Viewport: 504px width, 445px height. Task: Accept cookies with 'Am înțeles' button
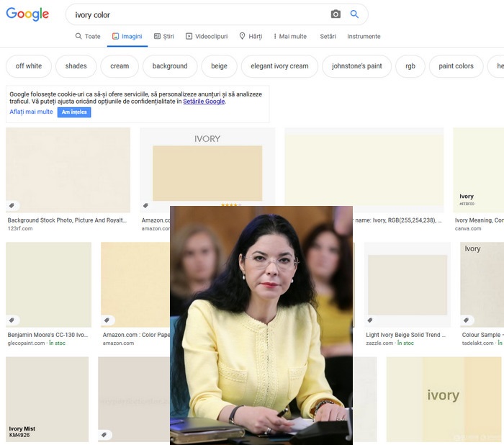pos(74,112)
